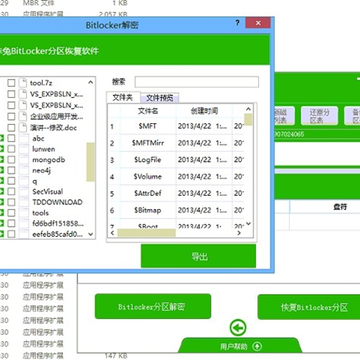Select the TDDOWNLOAD folder name in tree
Image resolution: width=360 pixels, height=360 pixels.
[x=57, y=202]
